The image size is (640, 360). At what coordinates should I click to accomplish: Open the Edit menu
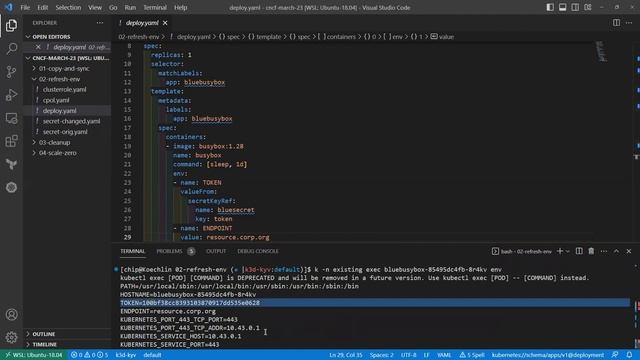pos(42,7)
